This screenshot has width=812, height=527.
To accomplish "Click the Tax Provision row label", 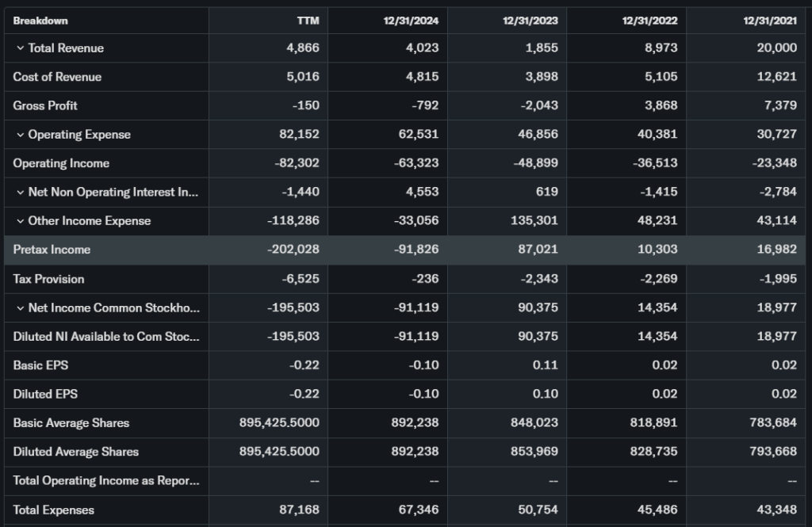I will point(48,279).
